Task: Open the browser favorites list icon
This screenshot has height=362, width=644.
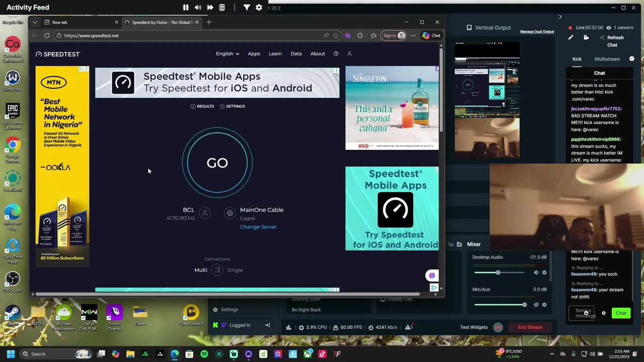Action: pos(373,36)
